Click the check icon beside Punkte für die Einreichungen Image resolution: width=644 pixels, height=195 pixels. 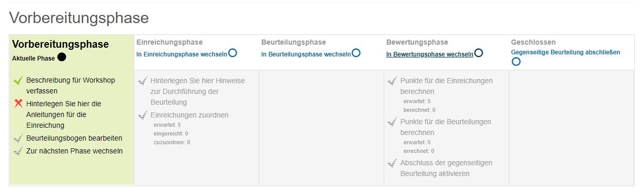click(x=392, y=81)
